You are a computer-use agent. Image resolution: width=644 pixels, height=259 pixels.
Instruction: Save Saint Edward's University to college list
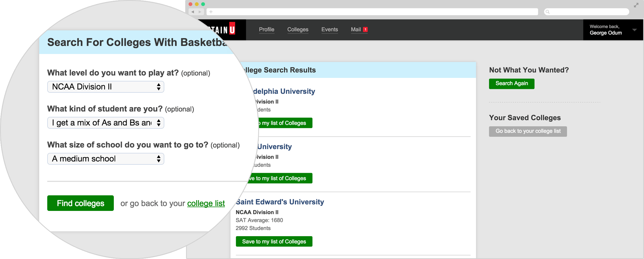(274, 241)
